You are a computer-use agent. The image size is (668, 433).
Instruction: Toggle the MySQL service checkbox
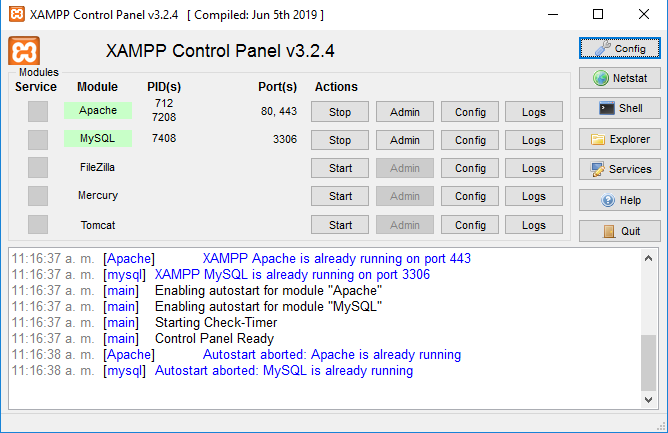pos(38,140)
